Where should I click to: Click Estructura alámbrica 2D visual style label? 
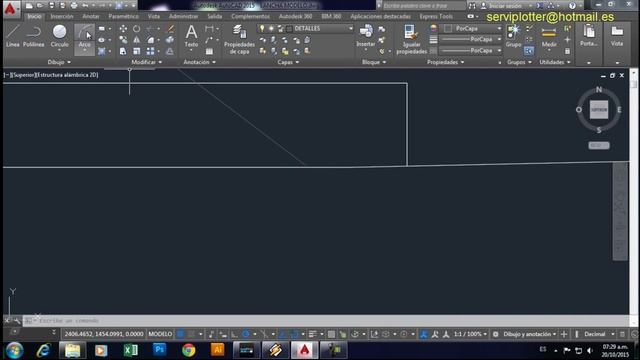point(68,75)
